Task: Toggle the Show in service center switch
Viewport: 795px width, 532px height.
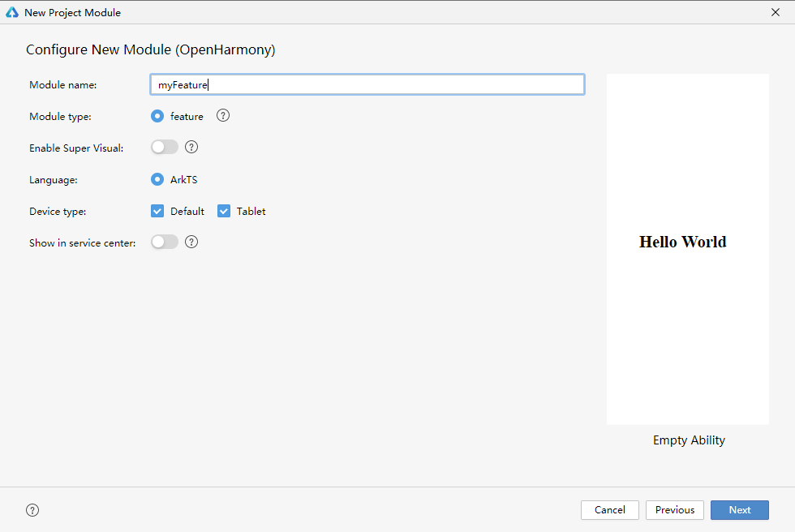Action: [164, 242]
